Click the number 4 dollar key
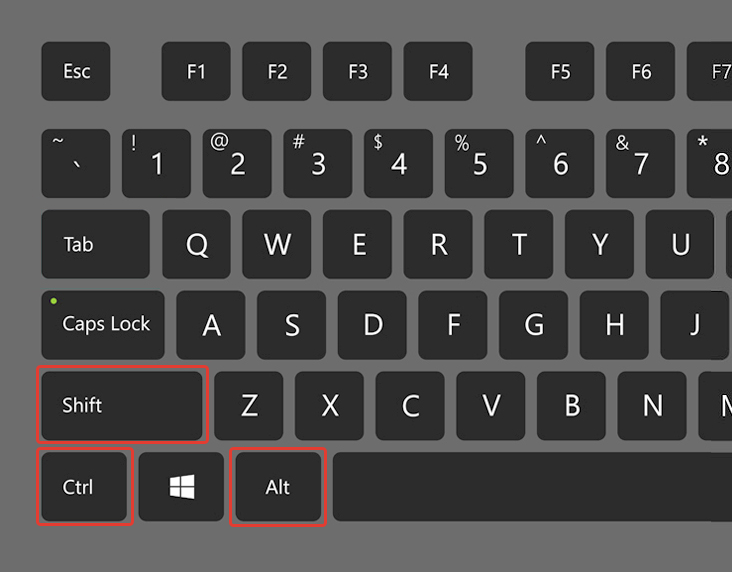Screen dimensions: 732x572 398,163
